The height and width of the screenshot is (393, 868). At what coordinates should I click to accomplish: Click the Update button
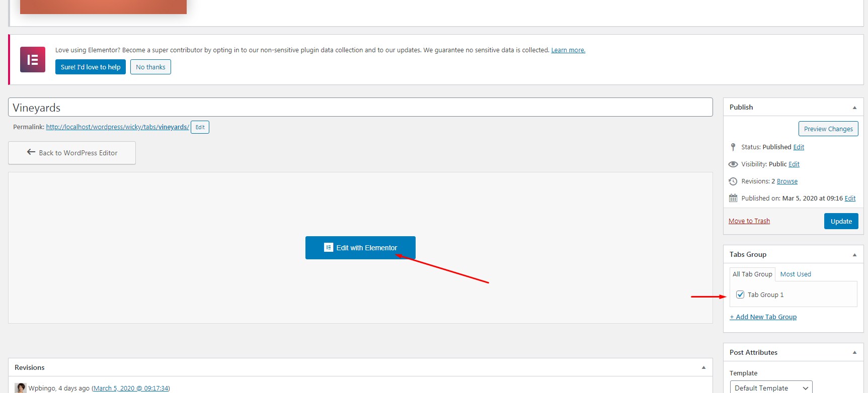click(841, 221)
